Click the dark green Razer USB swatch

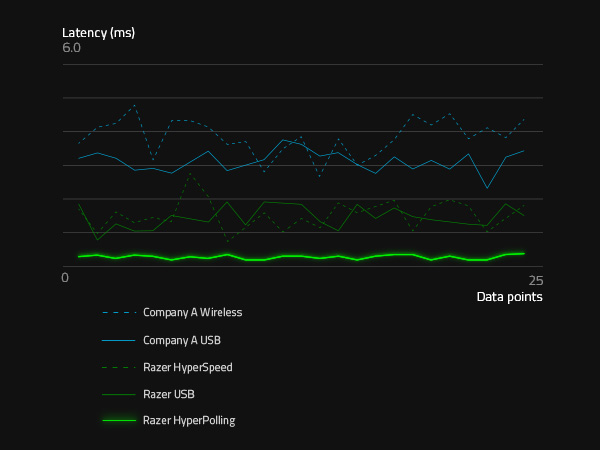pos(118,394)
